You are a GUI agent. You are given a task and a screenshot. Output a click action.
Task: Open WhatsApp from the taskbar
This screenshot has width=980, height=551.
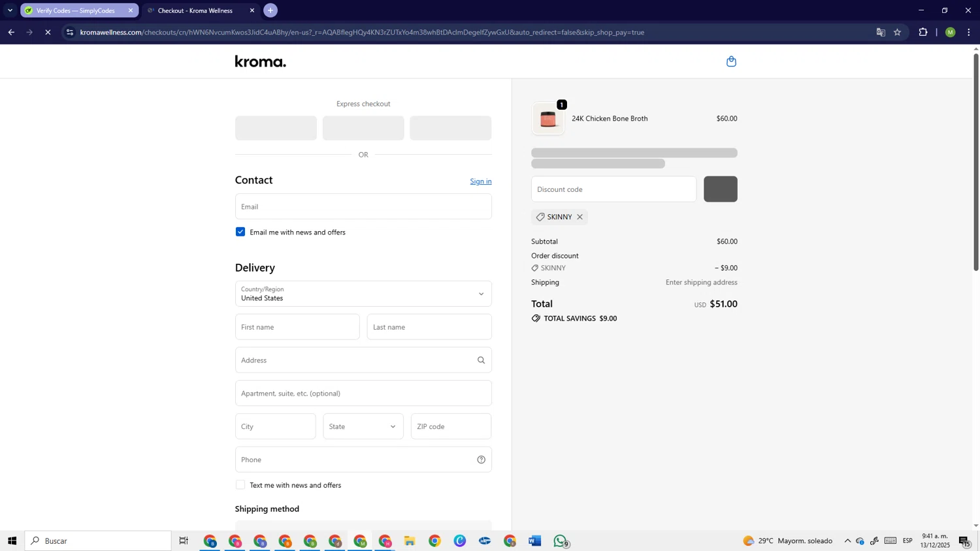[561, 541]
